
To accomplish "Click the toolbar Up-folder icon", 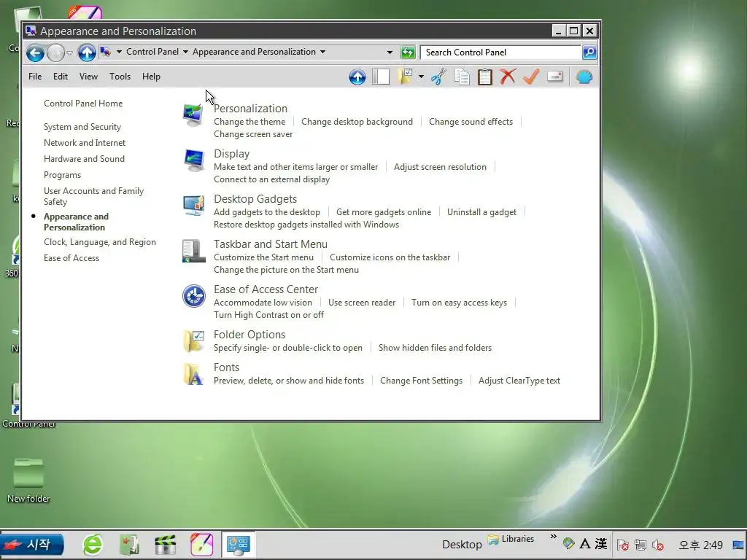I will pyautogui.click(x=357, y=77).
